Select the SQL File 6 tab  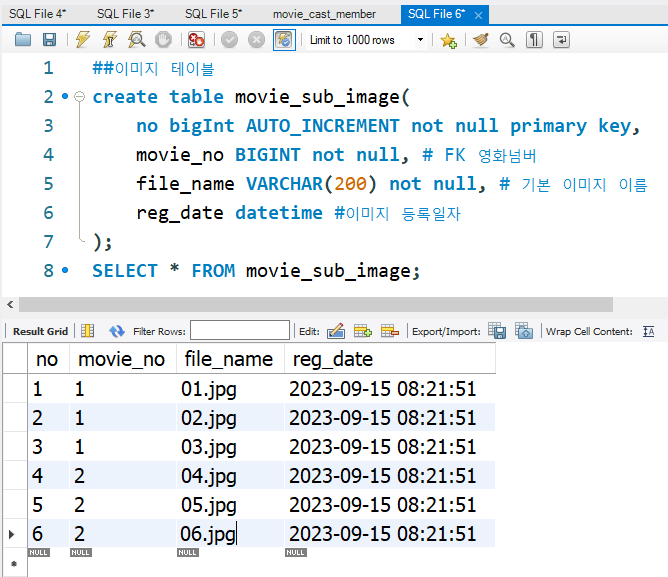[x=436, y=14]
